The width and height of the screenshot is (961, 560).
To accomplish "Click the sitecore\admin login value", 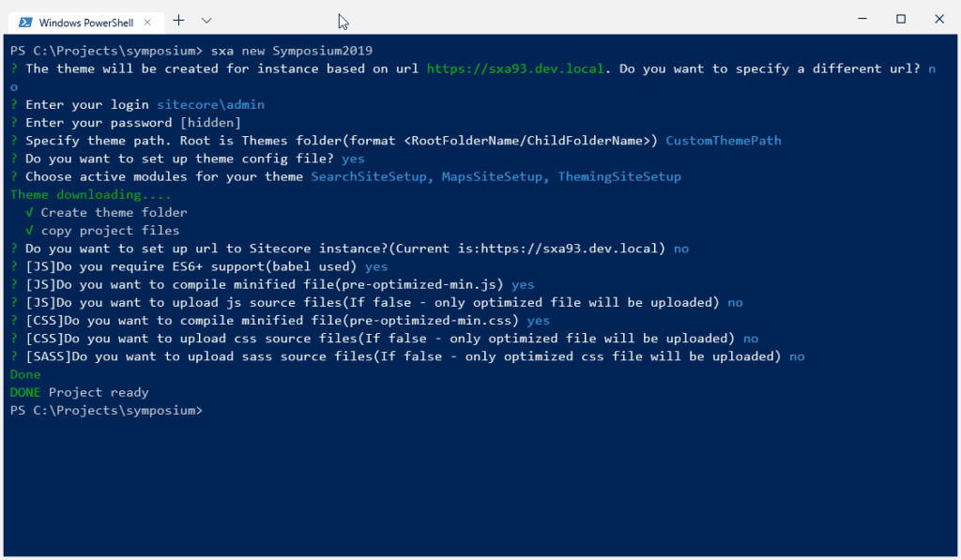I will [210, 104].
